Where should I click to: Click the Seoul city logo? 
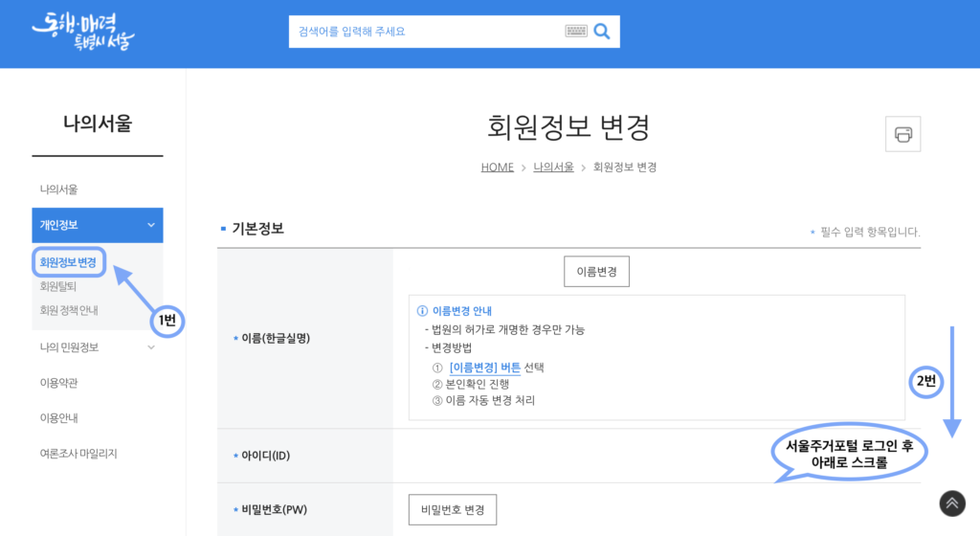[x=83, y=32]
